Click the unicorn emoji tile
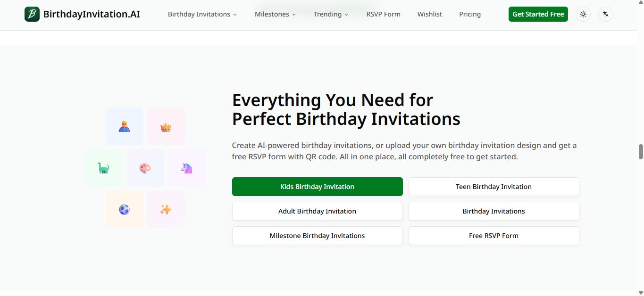This screenshot has height=296, width=644. pyautogui.click(x=187, y=167)
